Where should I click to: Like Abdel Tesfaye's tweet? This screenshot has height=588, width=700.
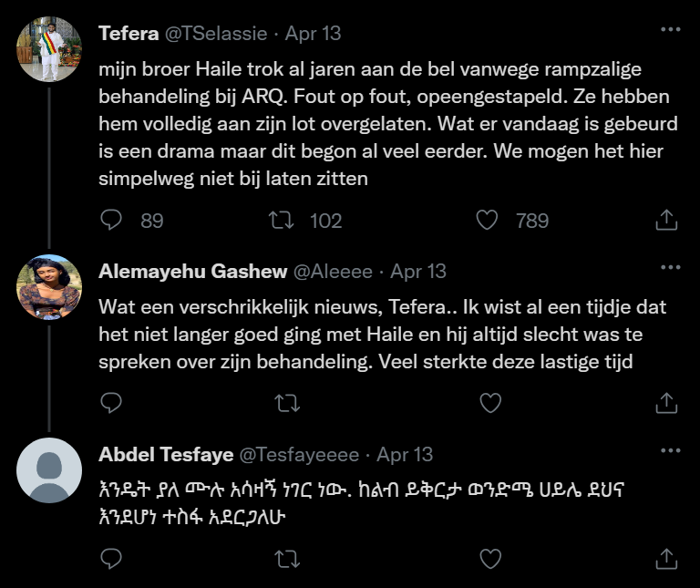489,557
